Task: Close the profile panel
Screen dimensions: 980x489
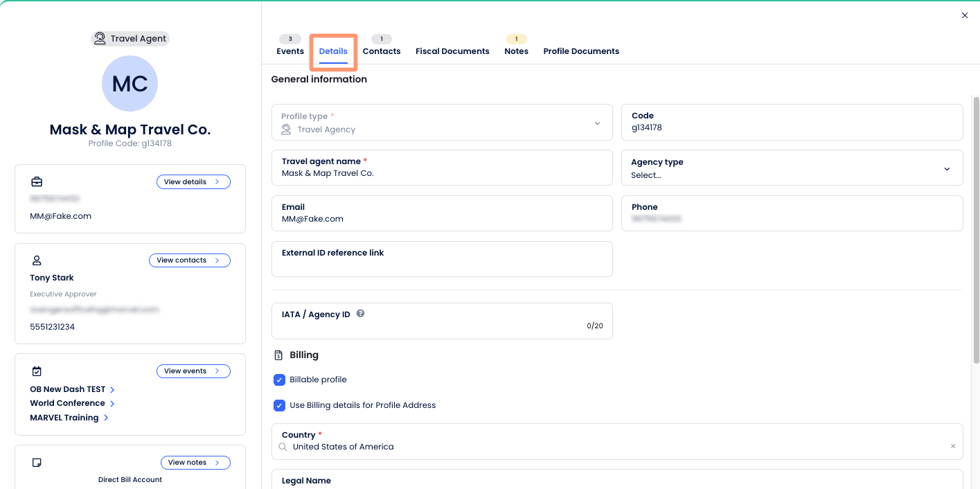Action: click(x=964, y=15)
